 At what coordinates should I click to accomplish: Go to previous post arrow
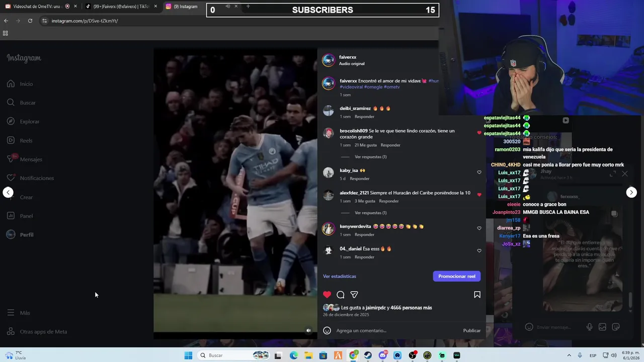tap(8, 192)
